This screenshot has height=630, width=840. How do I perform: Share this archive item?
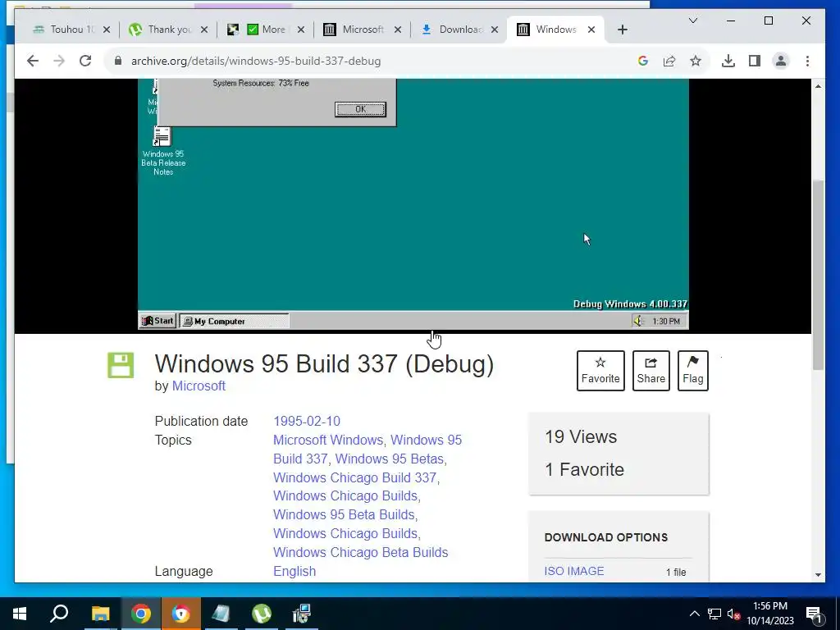(651, 371)
